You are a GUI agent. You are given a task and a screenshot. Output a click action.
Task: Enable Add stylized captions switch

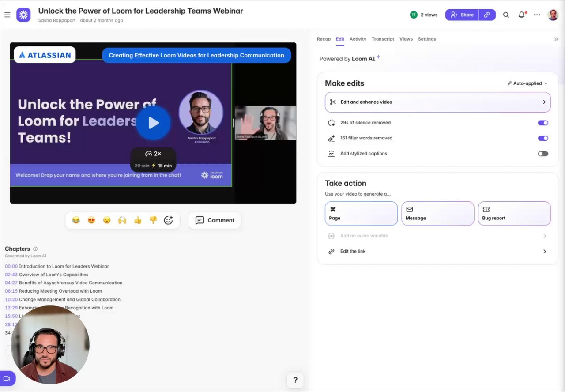(543, 154)
